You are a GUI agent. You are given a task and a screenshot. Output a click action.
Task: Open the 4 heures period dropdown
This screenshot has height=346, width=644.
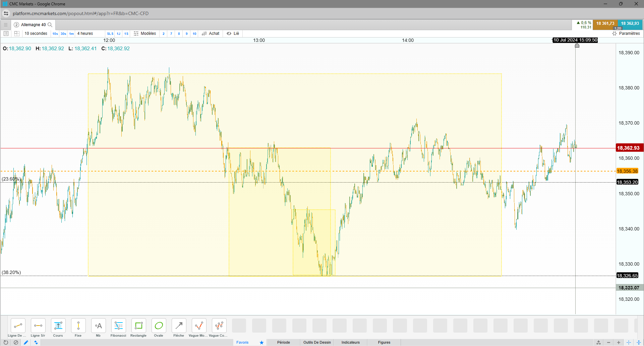(x=85, y=33)
